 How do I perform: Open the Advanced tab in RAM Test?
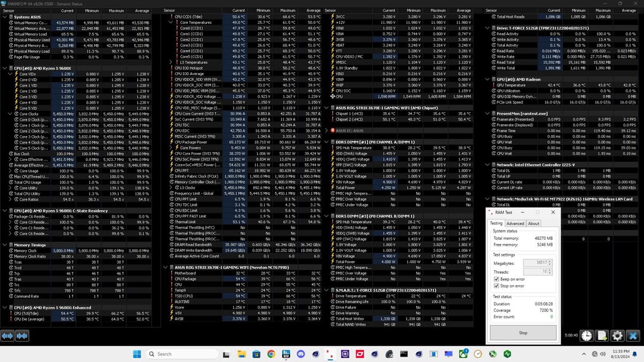[515, 224]
